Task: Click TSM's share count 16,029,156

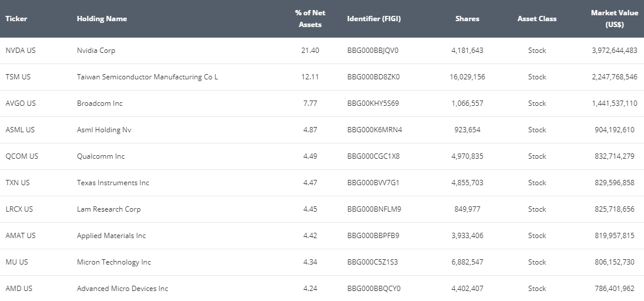Action: 467,77
